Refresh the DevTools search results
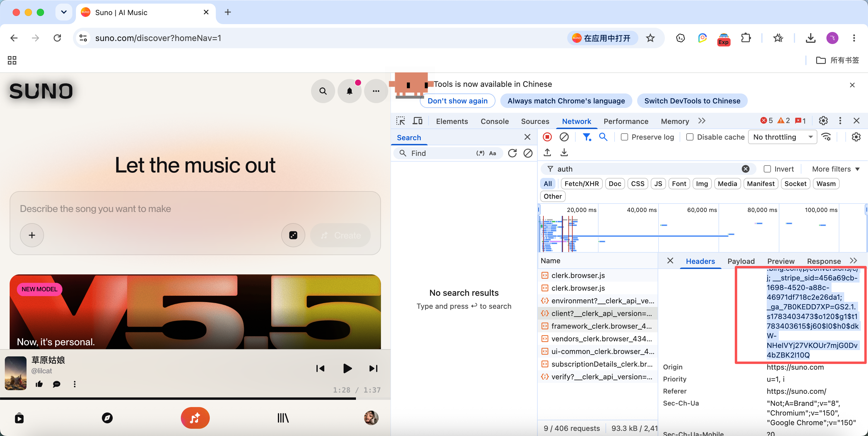 pos(512,153)
